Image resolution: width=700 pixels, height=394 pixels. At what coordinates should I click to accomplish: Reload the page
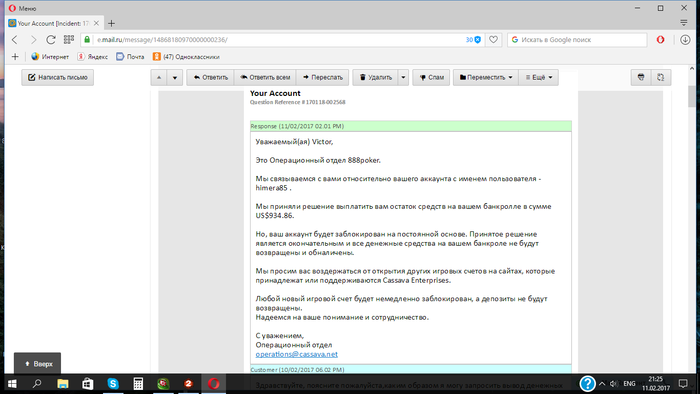point(51,40)
